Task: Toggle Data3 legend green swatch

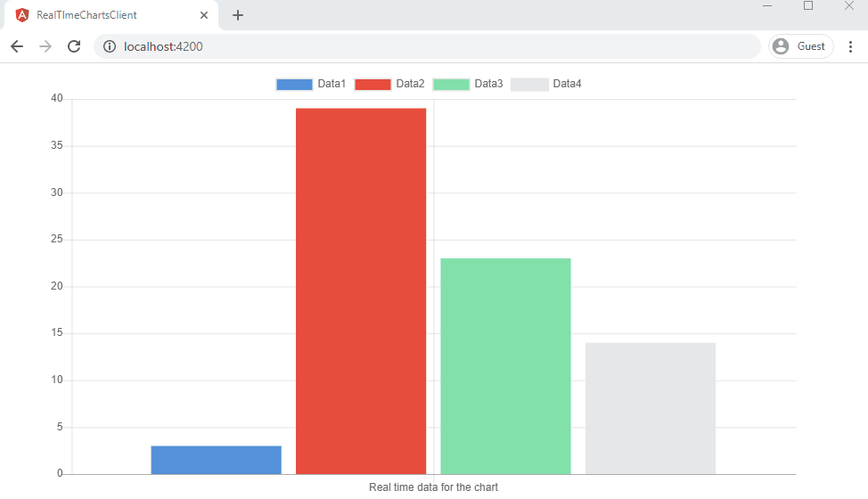Action: tap(451, 85)
